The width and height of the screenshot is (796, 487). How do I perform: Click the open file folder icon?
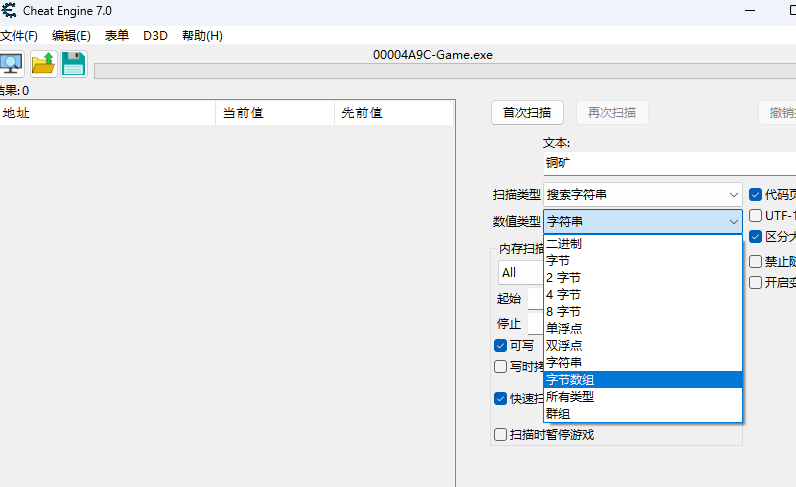click(x=43, y=64)
